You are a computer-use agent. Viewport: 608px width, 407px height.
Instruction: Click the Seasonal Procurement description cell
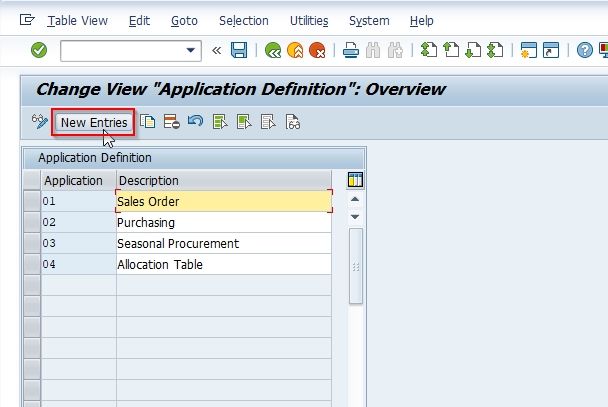click(224, 243)
